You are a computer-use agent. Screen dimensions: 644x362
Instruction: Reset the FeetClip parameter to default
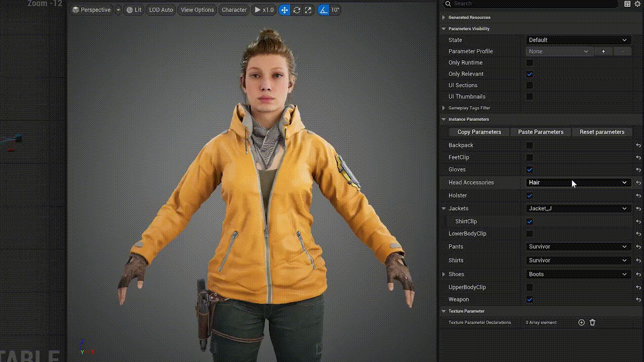tap(638, 157)
